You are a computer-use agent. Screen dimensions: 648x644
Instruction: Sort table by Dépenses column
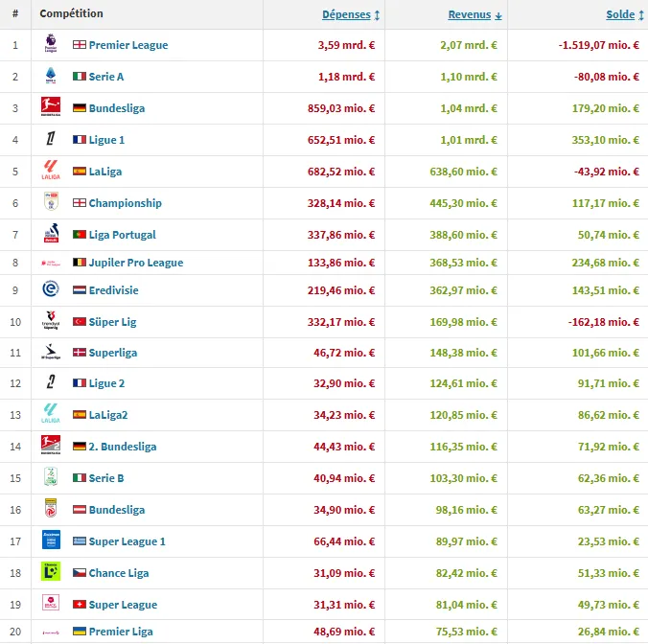351,14
